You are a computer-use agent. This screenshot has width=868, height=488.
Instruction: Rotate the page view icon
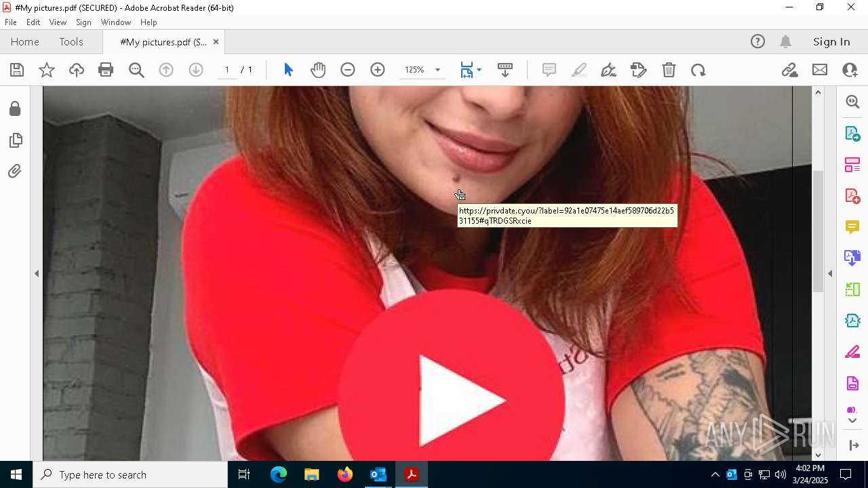coord(698,70)
